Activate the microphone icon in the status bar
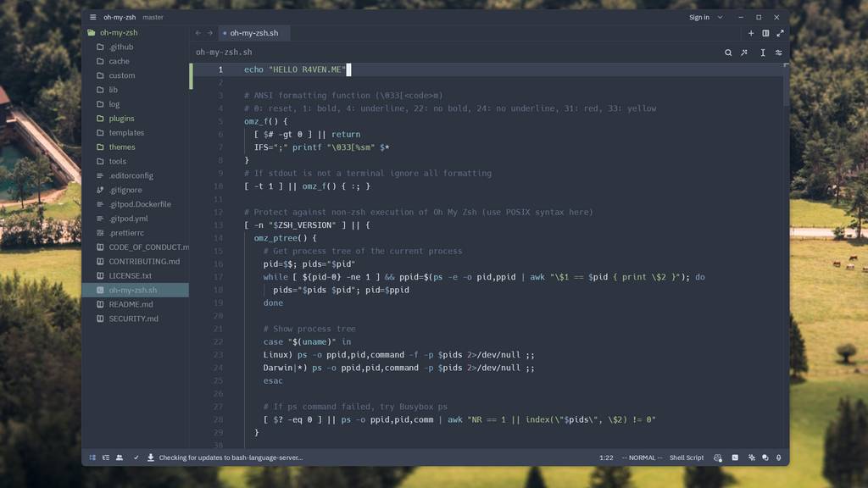 [778, 457]
